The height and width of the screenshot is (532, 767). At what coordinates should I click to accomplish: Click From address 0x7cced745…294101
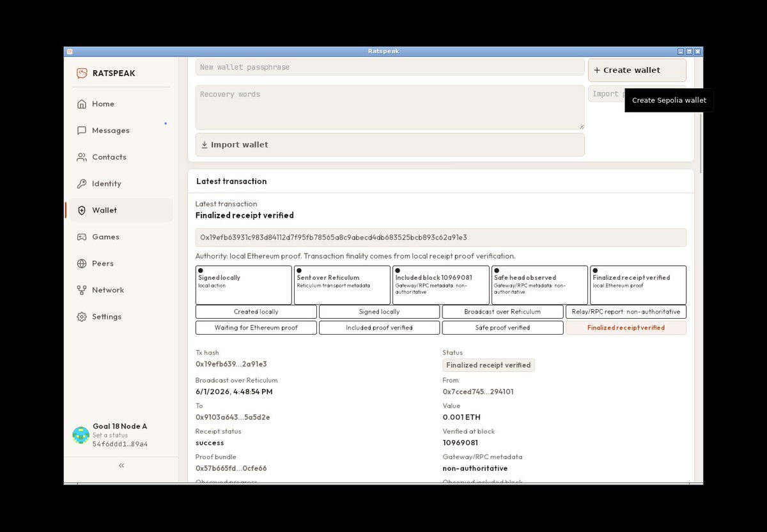pos(478,391)
